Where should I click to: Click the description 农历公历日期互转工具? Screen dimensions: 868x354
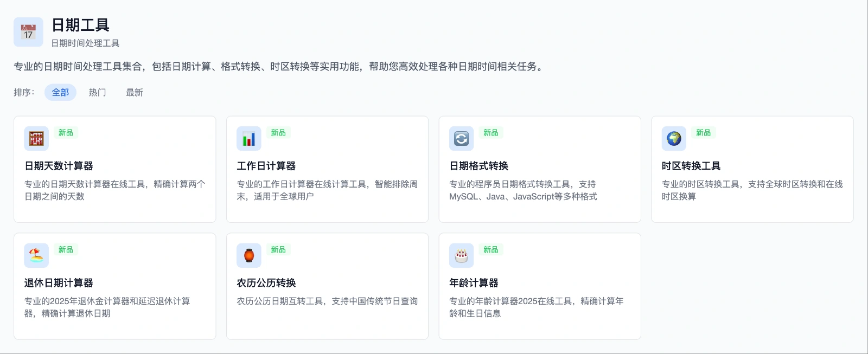327,301
